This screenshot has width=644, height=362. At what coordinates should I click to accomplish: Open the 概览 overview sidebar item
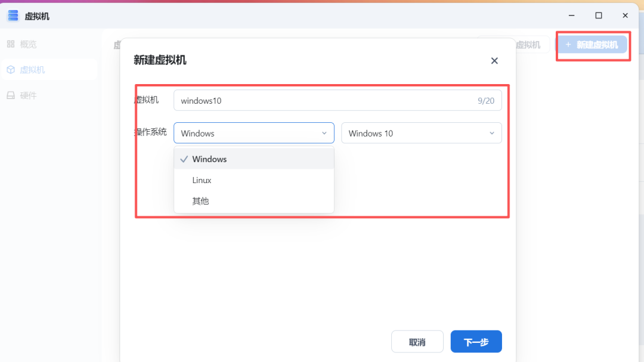point(48,44)
